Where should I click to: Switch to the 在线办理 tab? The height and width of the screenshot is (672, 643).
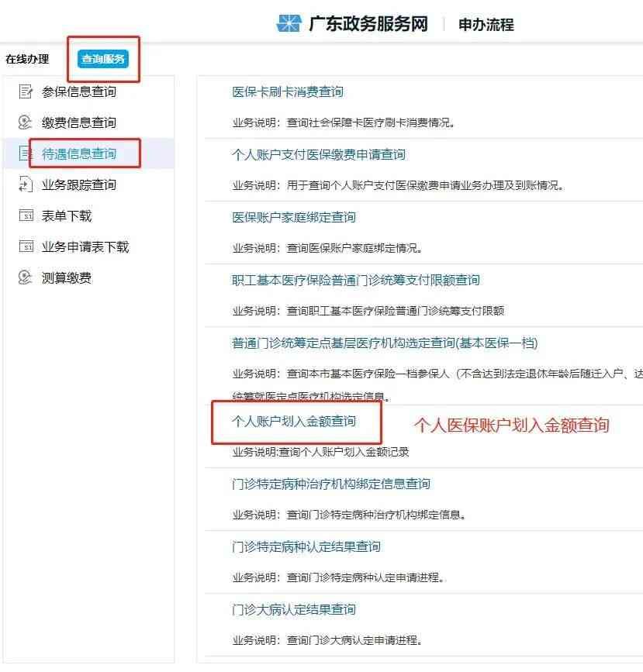[x=27, y=59]
